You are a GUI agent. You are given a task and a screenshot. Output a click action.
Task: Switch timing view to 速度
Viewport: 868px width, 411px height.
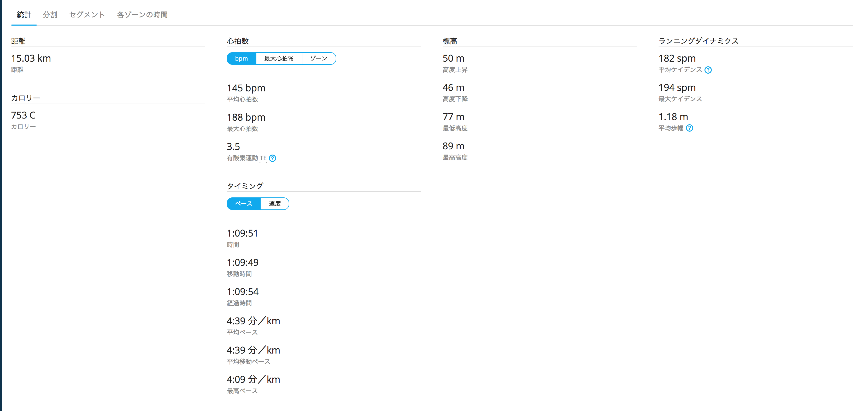coord(275,203)
